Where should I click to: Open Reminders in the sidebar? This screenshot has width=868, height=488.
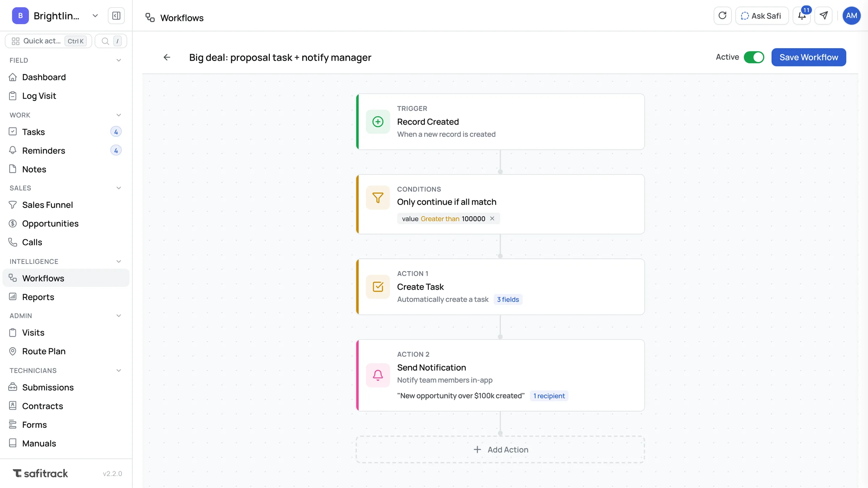click(66, 150)
